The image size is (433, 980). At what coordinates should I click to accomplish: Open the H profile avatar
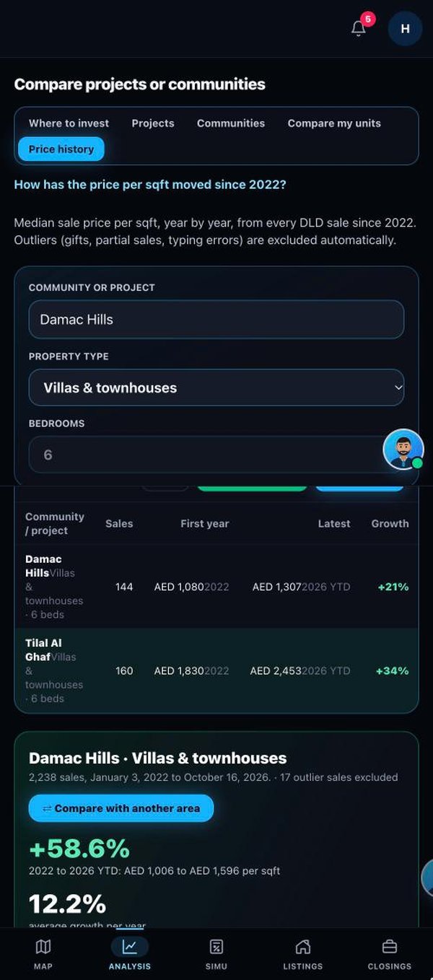pos(405,29)
